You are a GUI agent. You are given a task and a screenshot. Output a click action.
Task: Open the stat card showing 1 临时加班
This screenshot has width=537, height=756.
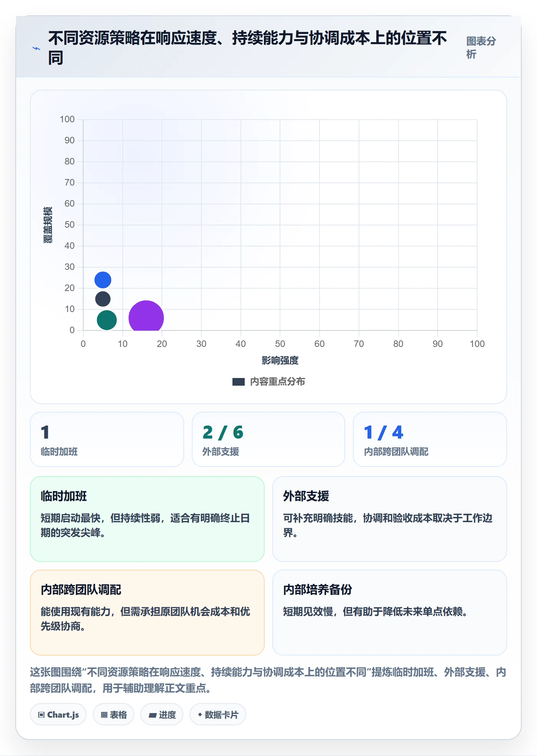click(x=107, y=439)
